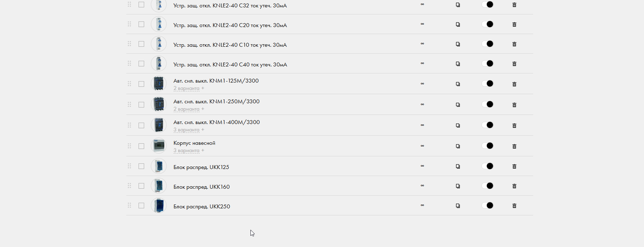Click the infinity stock value for UKK250
Image resolution: width=644 pixels, height=247 pixels.
(422, 205)
